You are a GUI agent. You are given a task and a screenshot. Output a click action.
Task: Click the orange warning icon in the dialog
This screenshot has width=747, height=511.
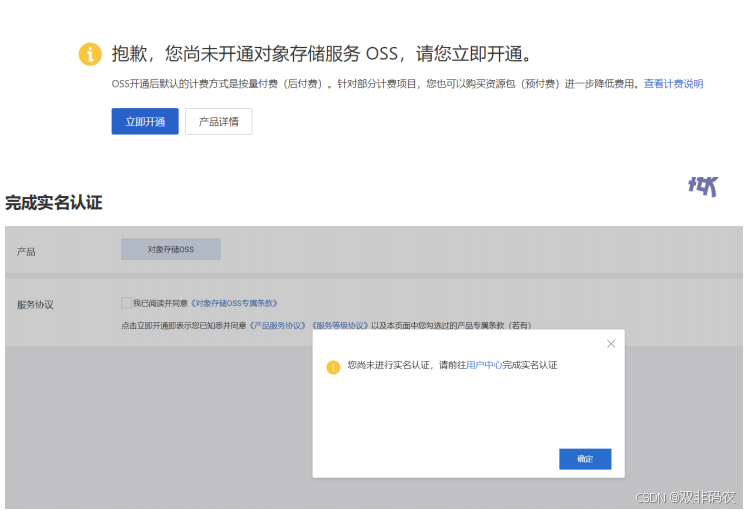click(333, 367)
